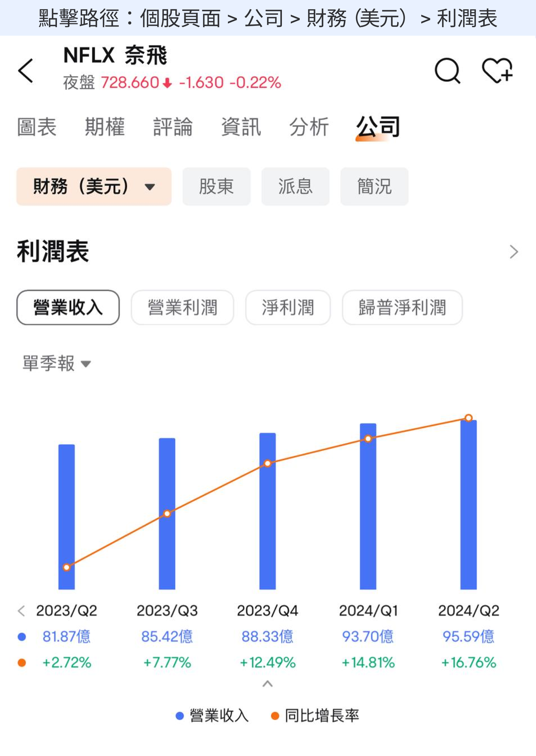This screenshot has height=756, width=536.
Task: Tap the 95.59億 revenue value
Action: 469,636
